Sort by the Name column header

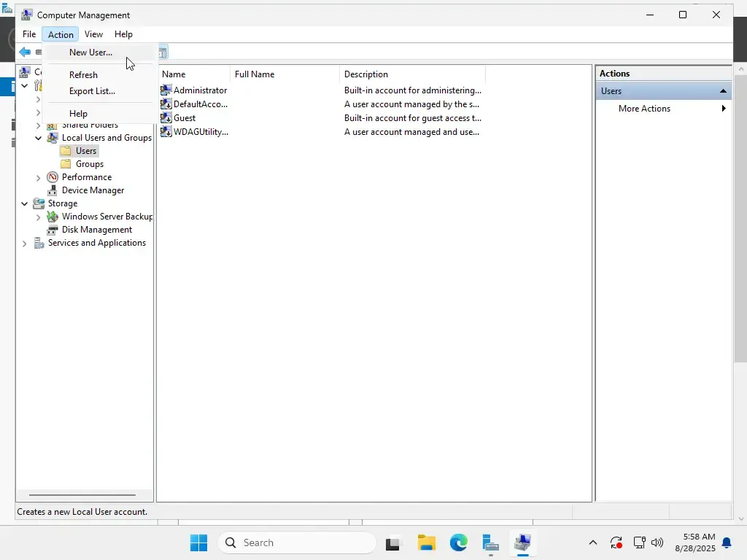tap(194, 74)
